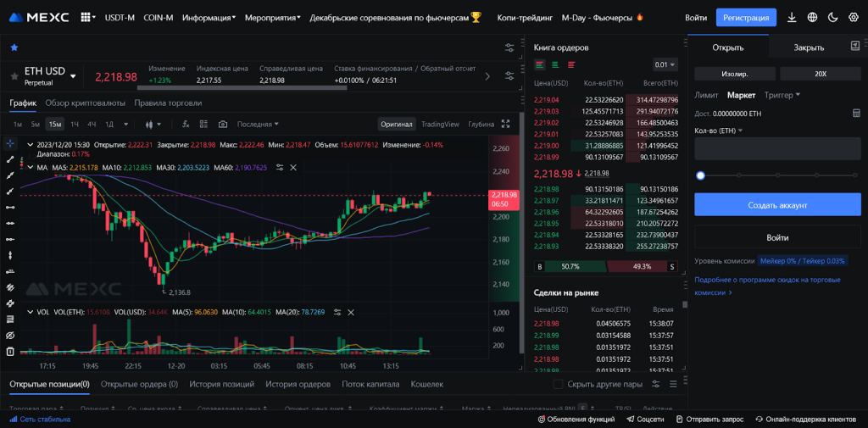
Task: Expand the chart to fullscreen
Action: (505, 124)
